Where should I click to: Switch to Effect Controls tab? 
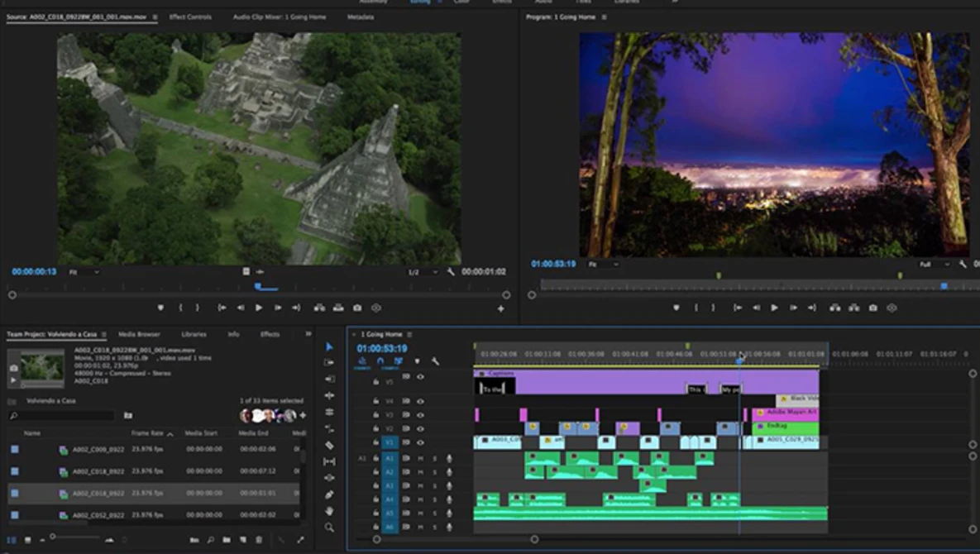tap(190, 17)
